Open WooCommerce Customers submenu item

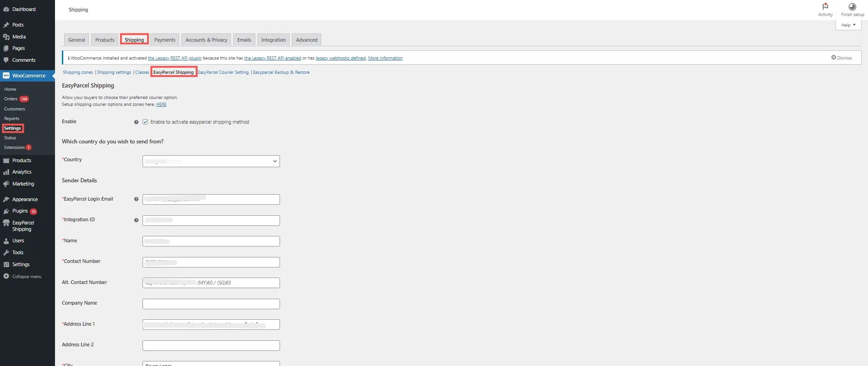(x=15, y=109)
